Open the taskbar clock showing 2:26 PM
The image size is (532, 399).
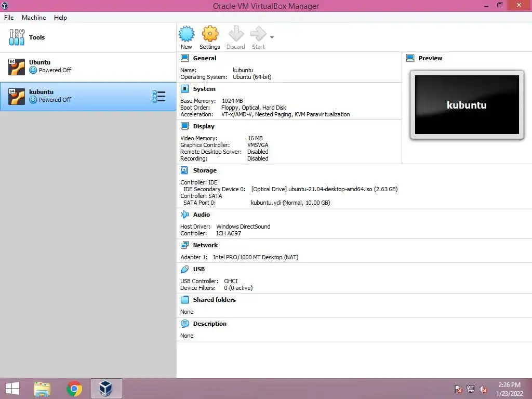click(x=509, y=389)
